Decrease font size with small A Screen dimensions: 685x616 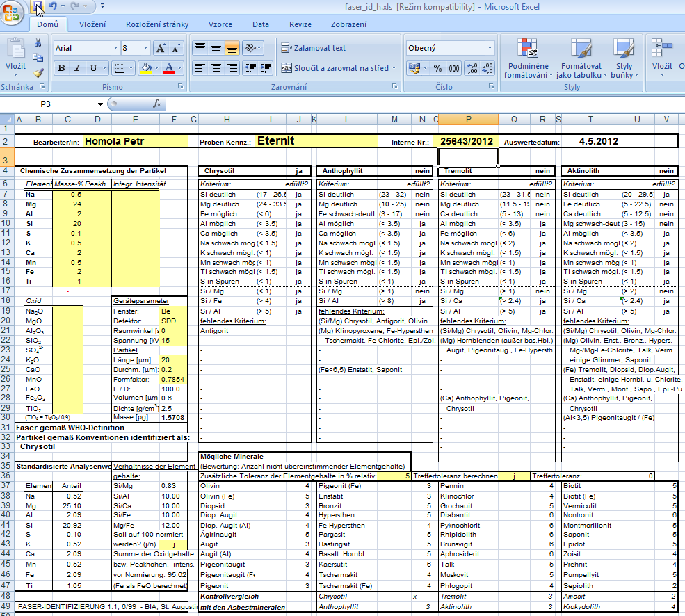point(176,49)
